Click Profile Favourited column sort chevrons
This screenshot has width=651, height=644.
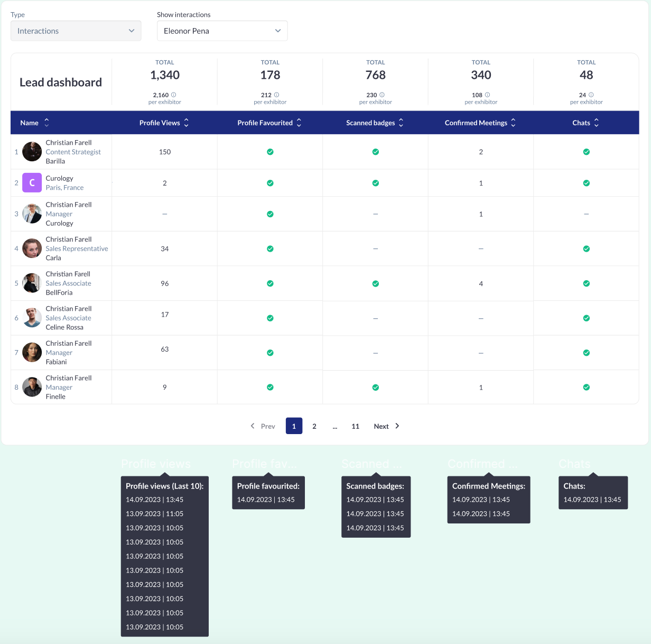coord(299,123)
